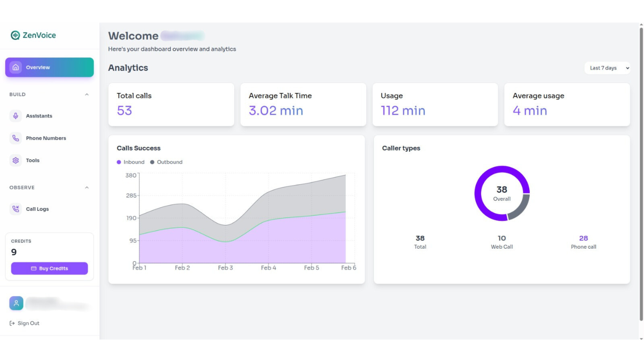The image size is (644, 362).
Task: Click the Sign Out arrow icon
Action: 12,323
